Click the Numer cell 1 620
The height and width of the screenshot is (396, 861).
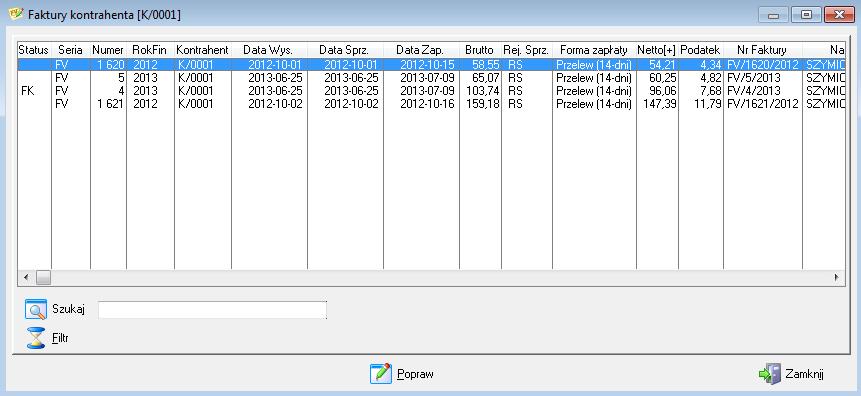[111, 65]
